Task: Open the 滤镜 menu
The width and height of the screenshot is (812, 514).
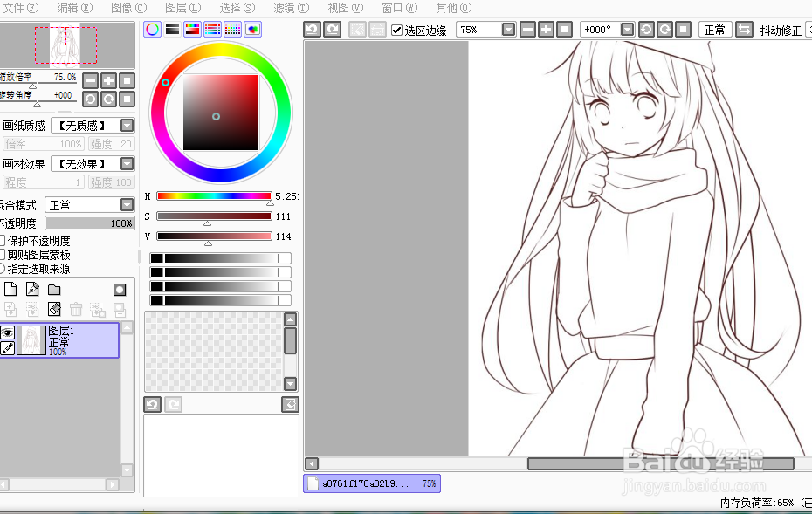Action: pos(292,8)
